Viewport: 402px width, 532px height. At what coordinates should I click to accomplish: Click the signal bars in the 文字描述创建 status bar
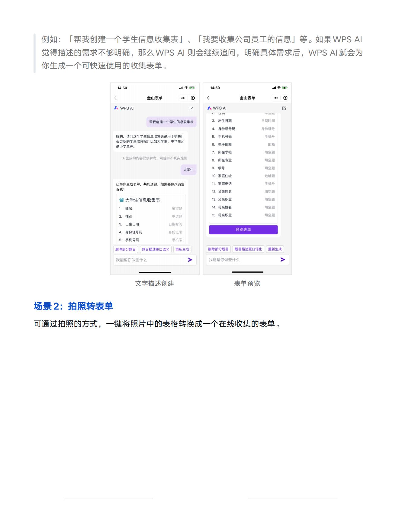click(x=181, y=88)
